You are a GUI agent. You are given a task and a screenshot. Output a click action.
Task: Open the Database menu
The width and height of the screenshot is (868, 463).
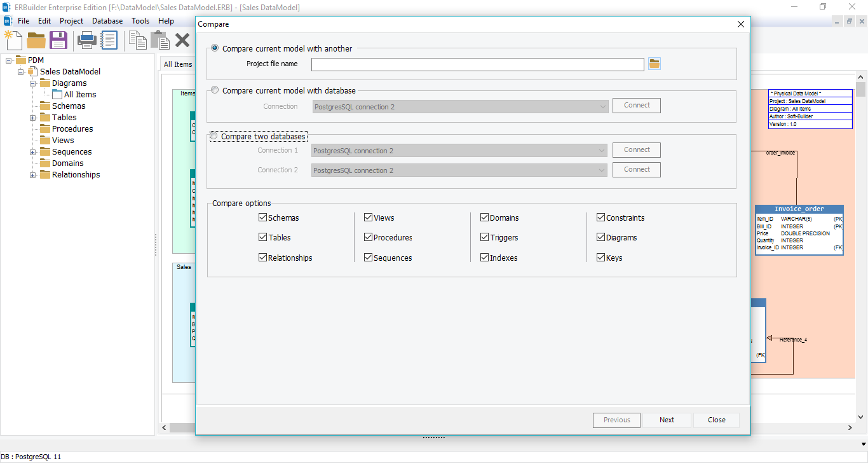pyautogui.click(x=107, y=20)
